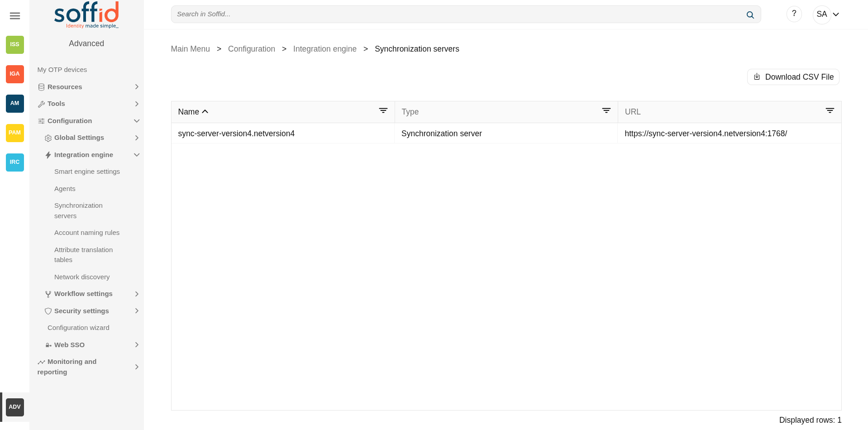868x430 pixels.
Task: Open Network discovery
Action: [x=82, y=277]
